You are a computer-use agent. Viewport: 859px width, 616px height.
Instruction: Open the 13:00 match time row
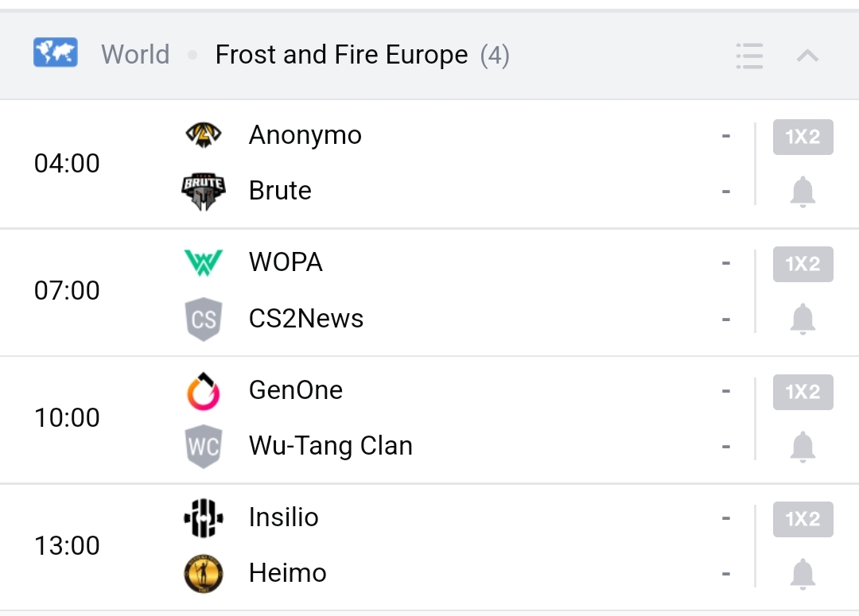click(x=67, y=546)
